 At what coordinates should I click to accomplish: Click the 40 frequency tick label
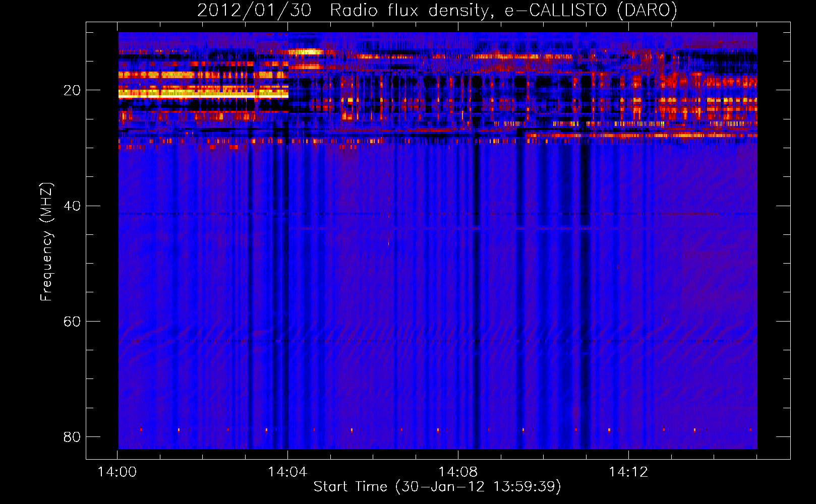72,206
